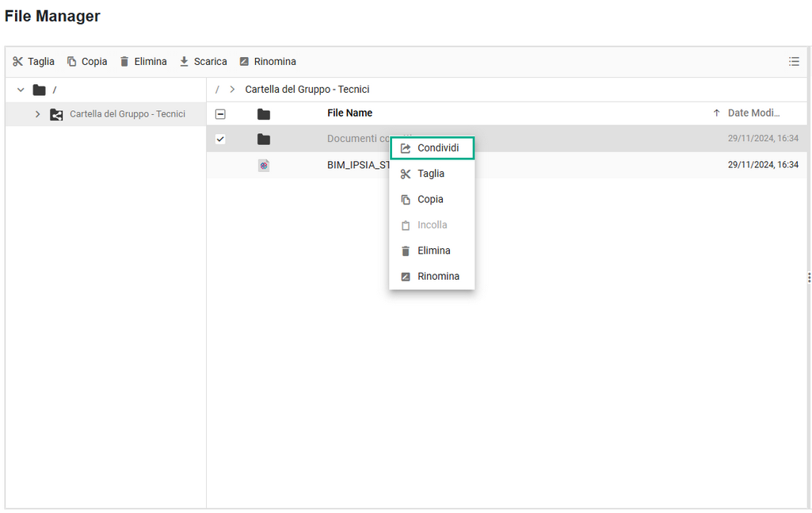Select Elimina from the context menu
This screenshot has width=812, height=513.
coord(433,250)
